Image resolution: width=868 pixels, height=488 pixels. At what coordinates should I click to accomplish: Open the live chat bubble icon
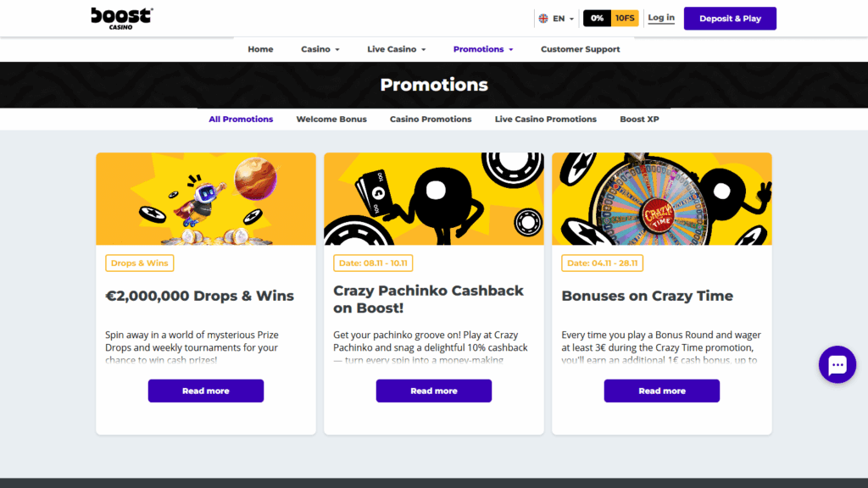pos(837,364)
